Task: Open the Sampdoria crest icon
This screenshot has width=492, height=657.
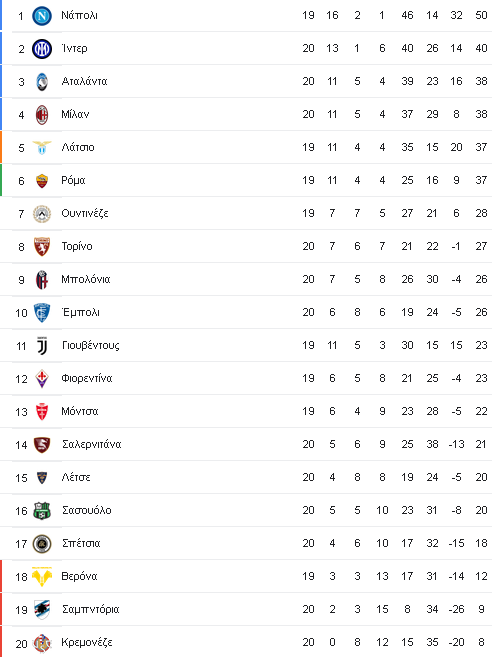Action: point(42,610)
